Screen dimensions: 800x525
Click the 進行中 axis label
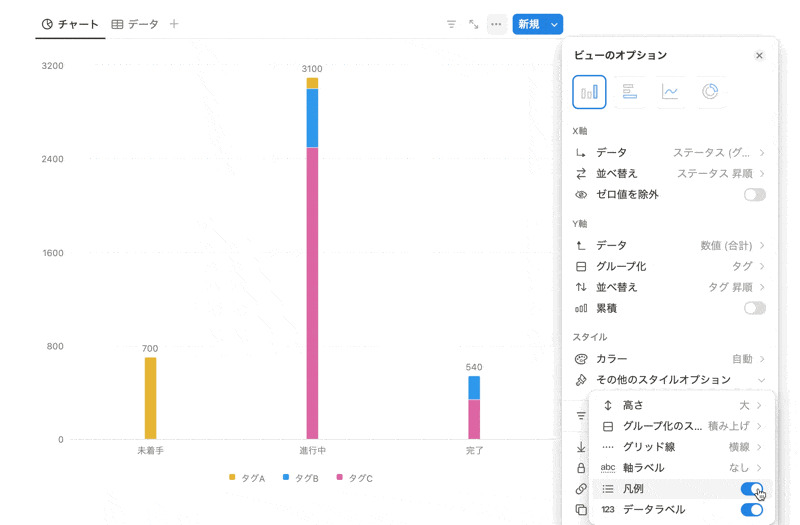[x=312, y=451]
